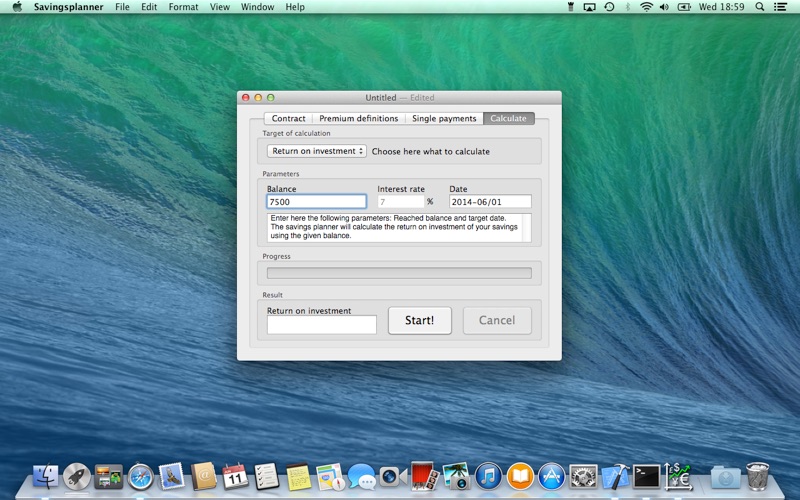Open Calendar icon showing 11
The height and width of the screenshot is (500, 800).
[x=235, y=477]
